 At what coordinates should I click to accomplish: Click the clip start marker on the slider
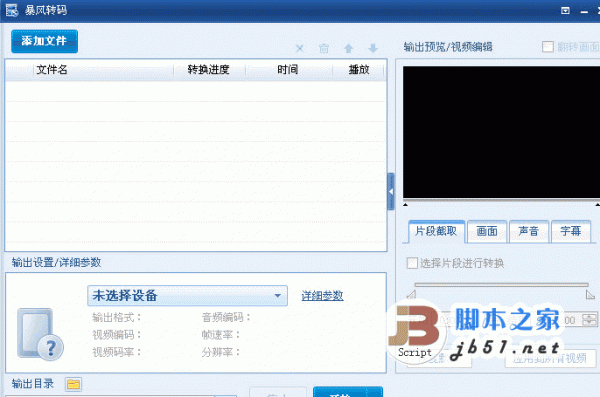click(411, 294)
